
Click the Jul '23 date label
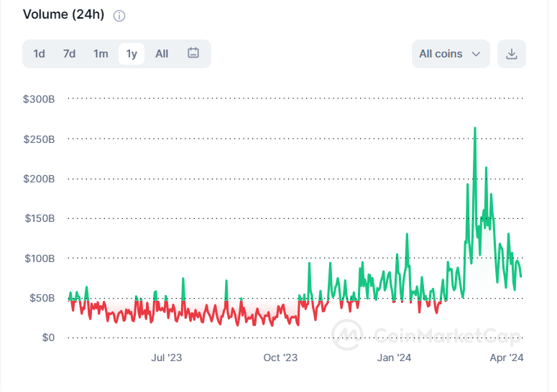166,358
